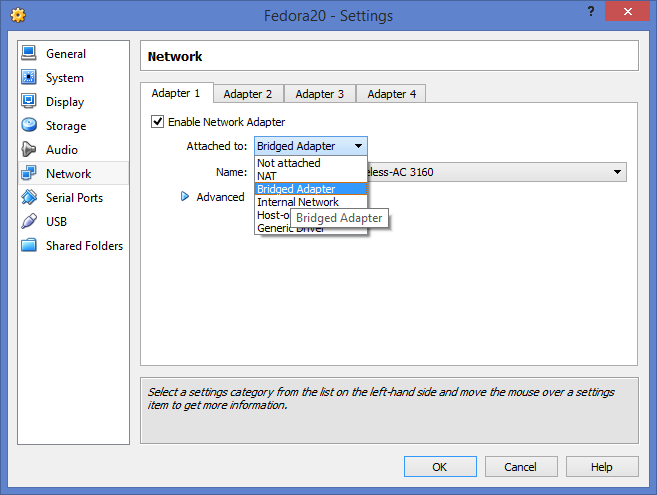Click the Attached to label
Image resolution: width=657 pixels, height=495 pixels.
217,146
